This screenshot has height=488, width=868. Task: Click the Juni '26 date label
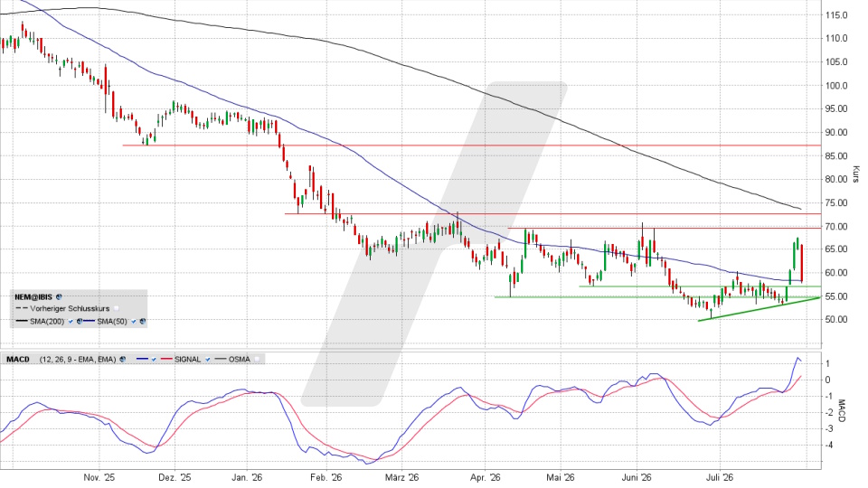636,477
